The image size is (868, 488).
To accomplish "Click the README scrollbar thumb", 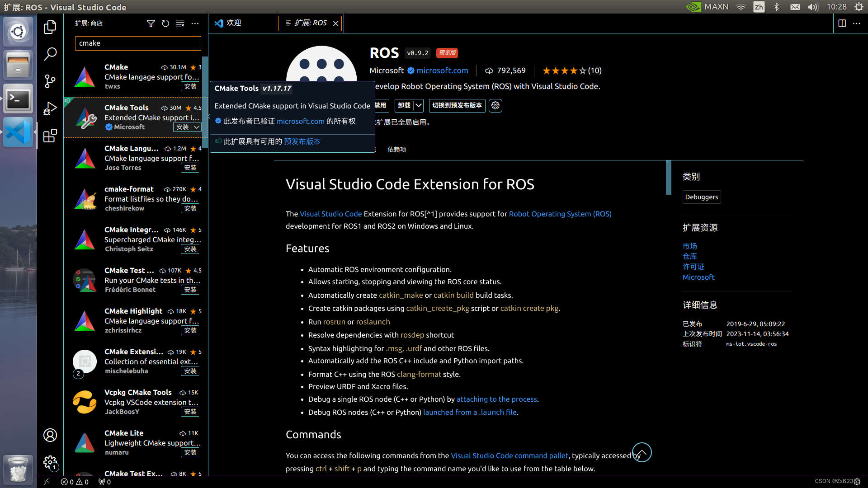I will (x=669, y=178).
